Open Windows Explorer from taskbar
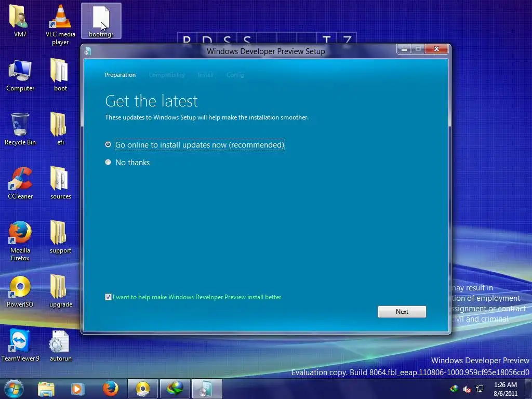 click(46, 389)
